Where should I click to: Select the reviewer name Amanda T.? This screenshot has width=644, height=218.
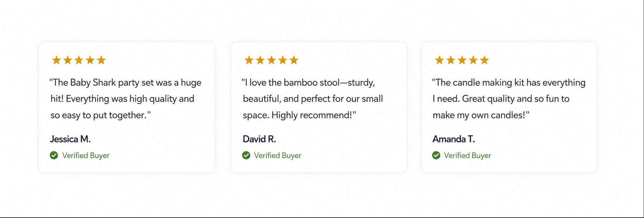point(453,139)
